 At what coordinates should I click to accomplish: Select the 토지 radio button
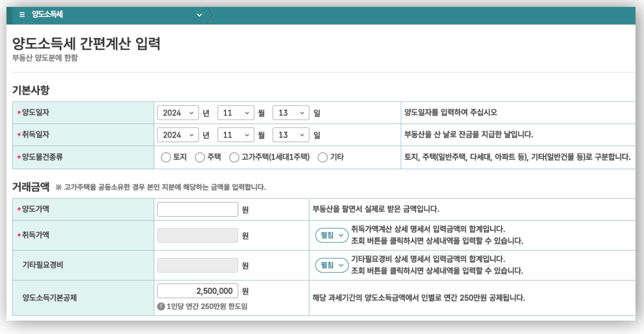[166, 157]
